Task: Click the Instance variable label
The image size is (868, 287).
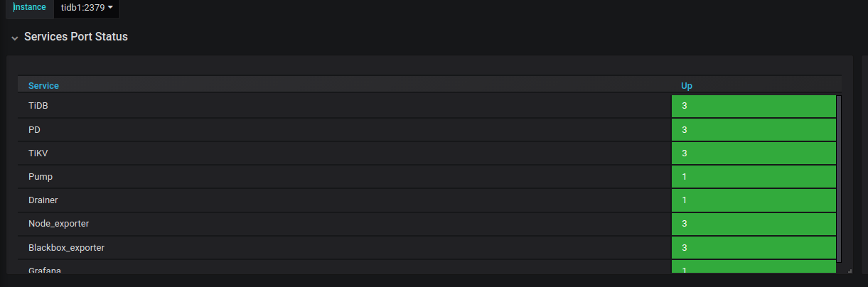Action: (30, 7)
